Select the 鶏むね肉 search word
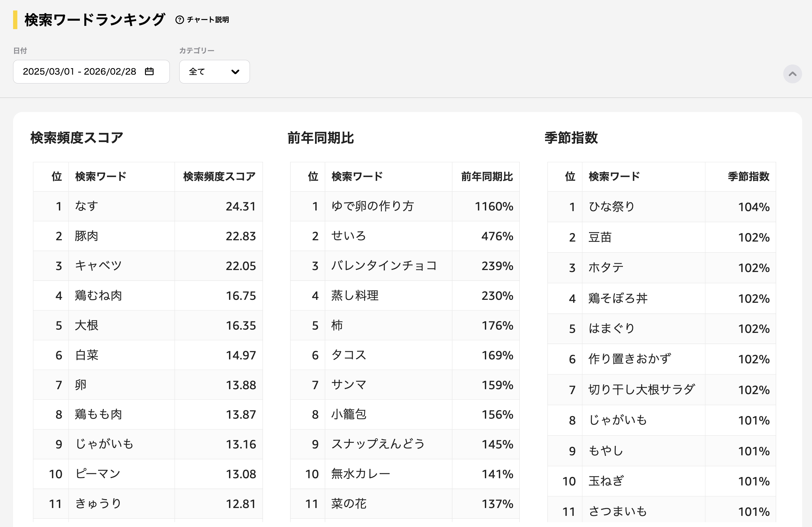This screenshot has height=527, width=812. pyautogui.click(x=98, y=295)
